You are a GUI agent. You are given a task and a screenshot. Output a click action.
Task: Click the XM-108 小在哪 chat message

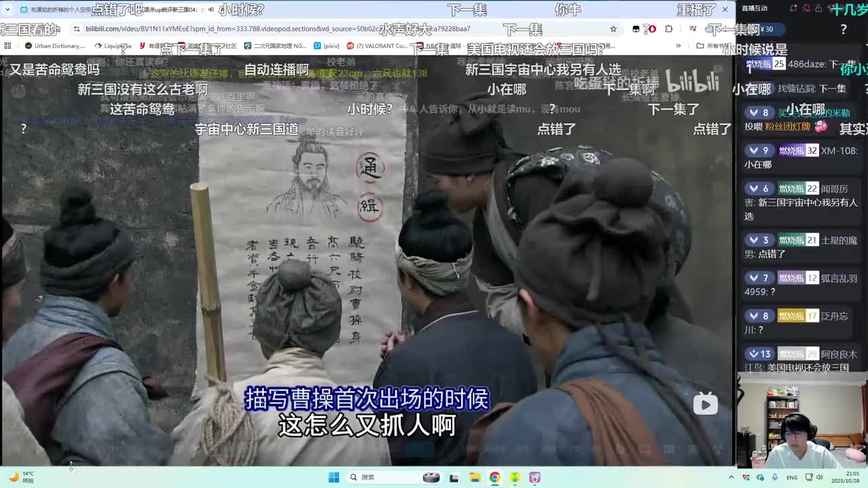pyautogui.click(x=802, y=157)
